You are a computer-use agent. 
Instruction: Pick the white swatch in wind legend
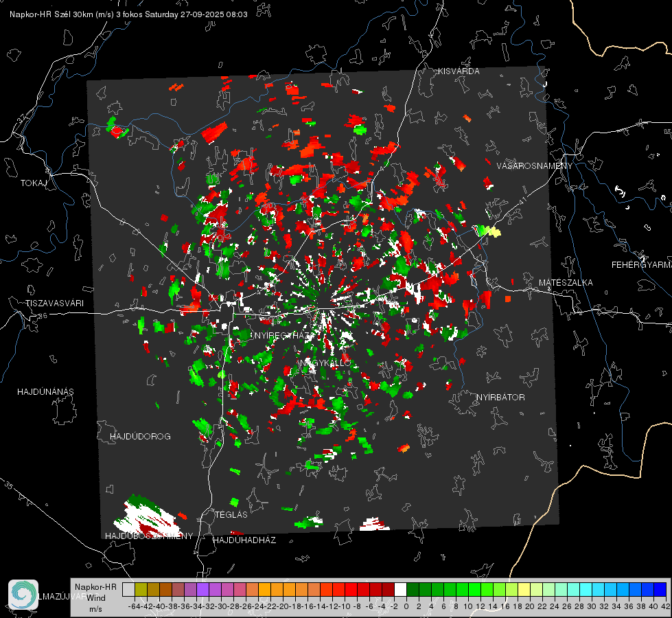[400, 589]
